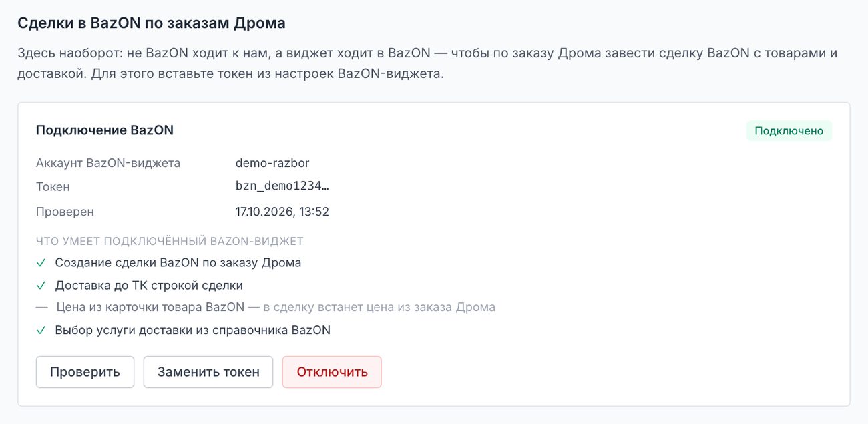Click text Доставка до ТК строкой сделки

tap(149, 286)
